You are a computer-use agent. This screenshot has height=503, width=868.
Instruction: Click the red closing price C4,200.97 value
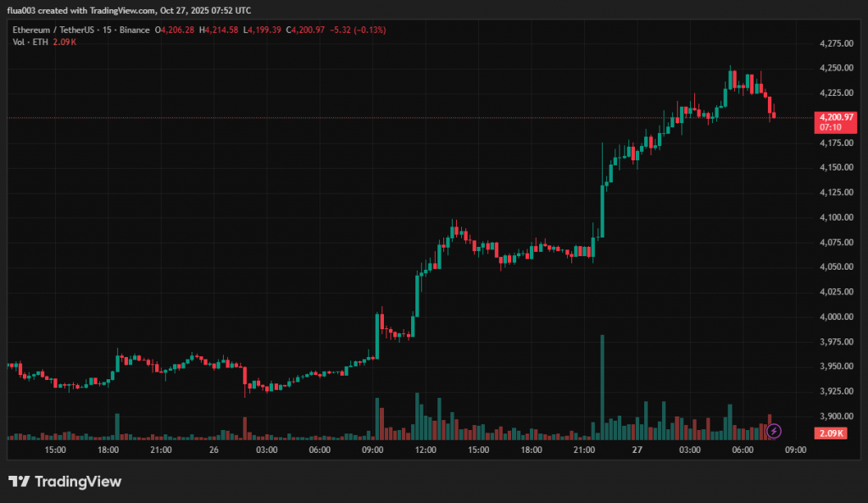click(x=306, y=31)
